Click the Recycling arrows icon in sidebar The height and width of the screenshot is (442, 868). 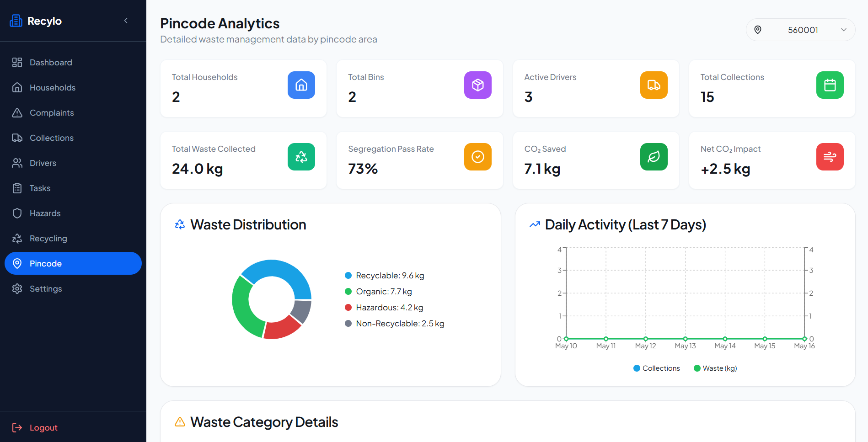[x=17, y=239]
